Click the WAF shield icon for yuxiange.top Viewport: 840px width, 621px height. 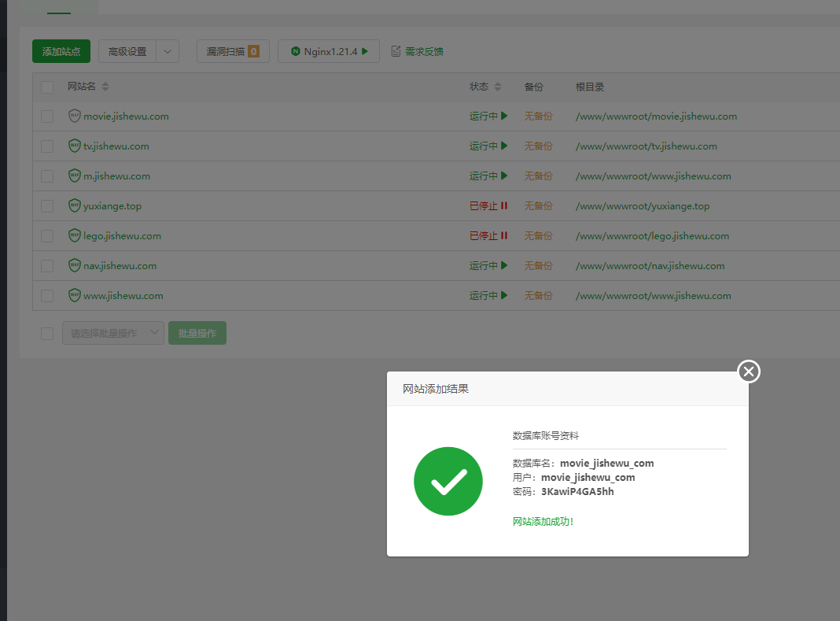click(75, 206)
